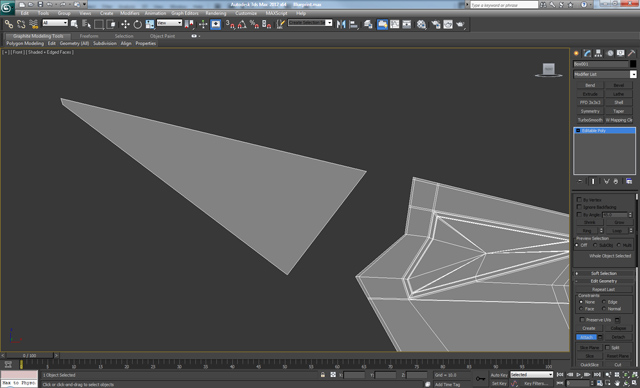640x388 pixels.
Task: Choose the Rectangular Selection Region icon
Action: coord(99,24)
